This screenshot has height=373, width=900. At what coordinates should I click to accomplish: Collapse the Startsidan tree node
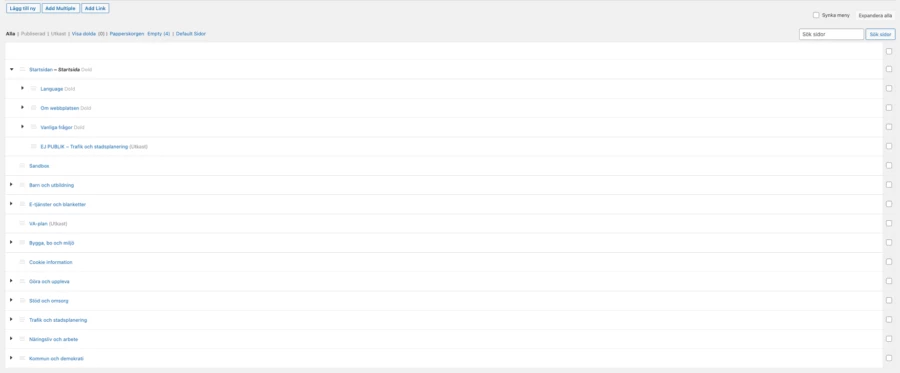[x=11, y=69]
